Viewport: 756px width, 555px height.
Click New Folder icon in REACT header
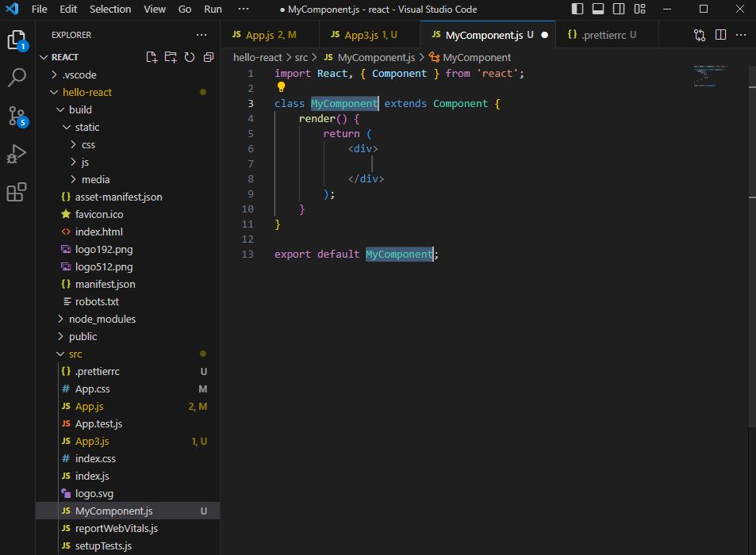pos(171,57)
